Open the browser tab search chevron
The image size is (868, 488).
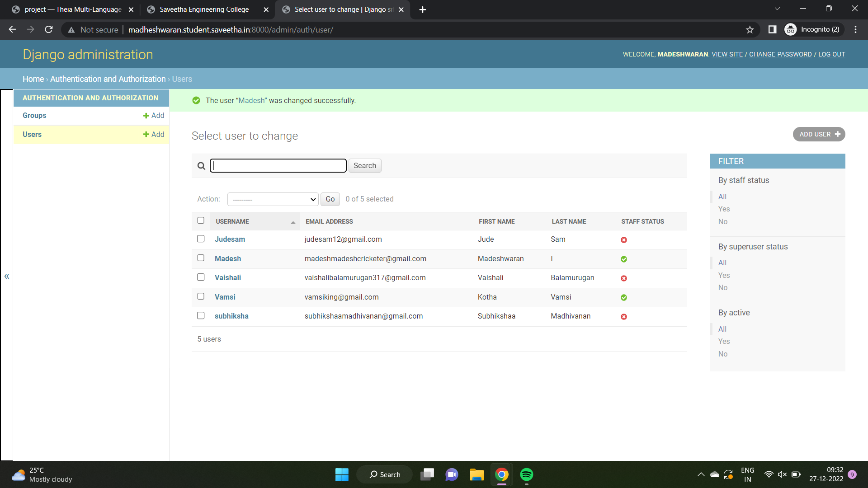click(x=777, y=8)
